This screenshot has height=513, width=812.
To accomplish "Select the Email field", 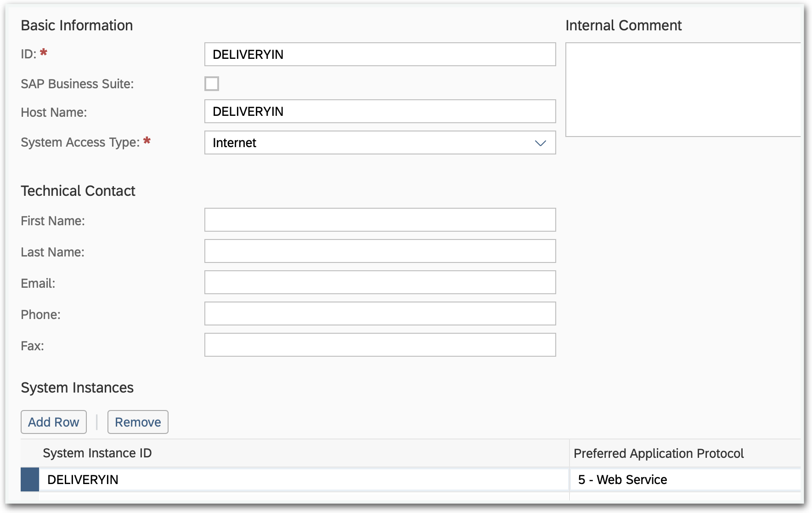I will (380, 282).
